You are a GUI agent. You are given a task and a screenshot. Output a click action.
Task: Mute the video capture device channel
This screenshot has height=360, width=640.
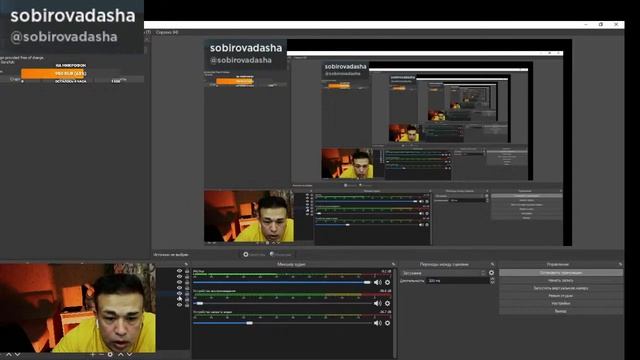378,323
